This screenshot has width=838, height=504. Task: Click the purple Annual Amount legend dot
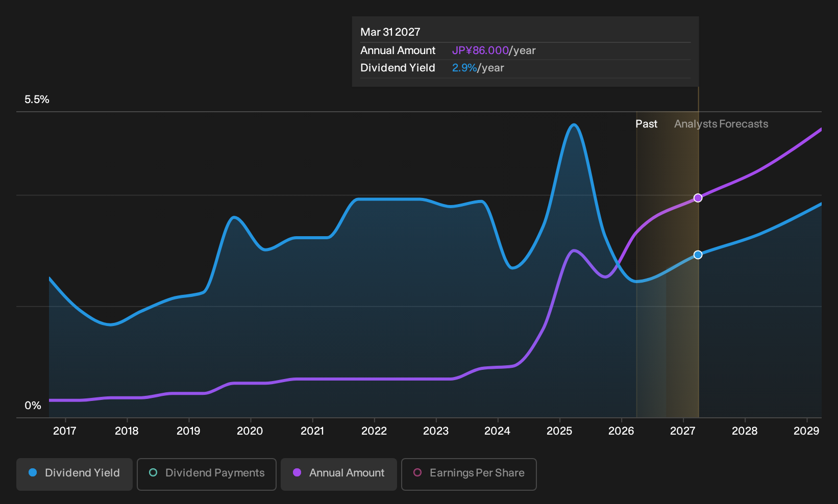click(297, 472)
